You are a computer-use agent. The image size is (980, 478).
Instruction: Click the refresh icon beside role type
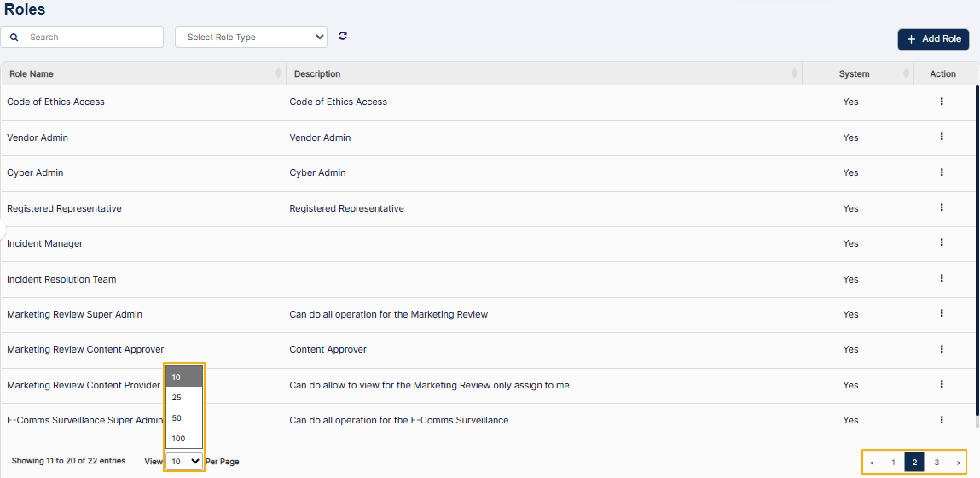(x=343, y=37)
